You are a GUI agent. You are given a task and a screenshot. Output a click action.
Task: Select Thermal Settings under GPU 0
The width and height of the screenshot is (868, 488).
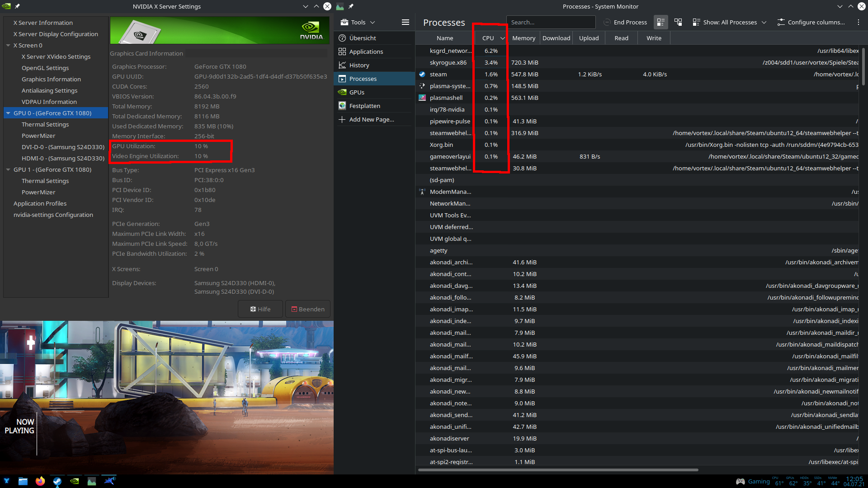[x=45, y=124]
